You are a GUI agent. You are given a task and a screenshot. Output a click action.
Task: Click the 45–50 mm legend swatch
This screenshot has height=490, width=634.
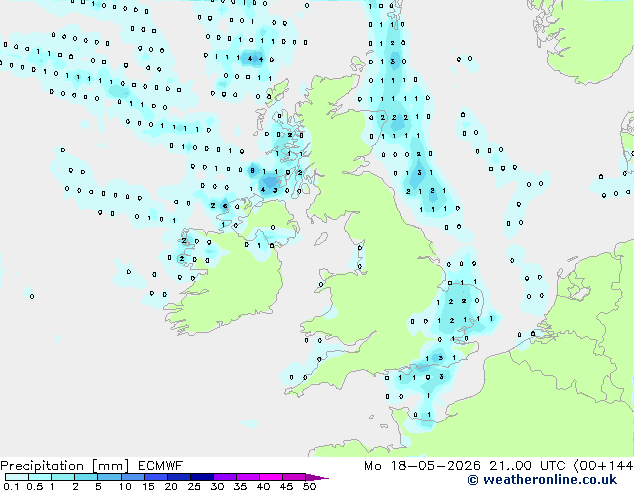[x=294, y=477]
